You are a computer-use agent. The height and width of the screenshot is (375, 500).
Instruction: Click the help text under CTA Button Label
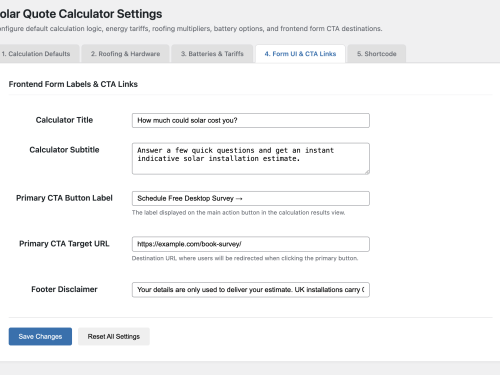pos(238,213)
